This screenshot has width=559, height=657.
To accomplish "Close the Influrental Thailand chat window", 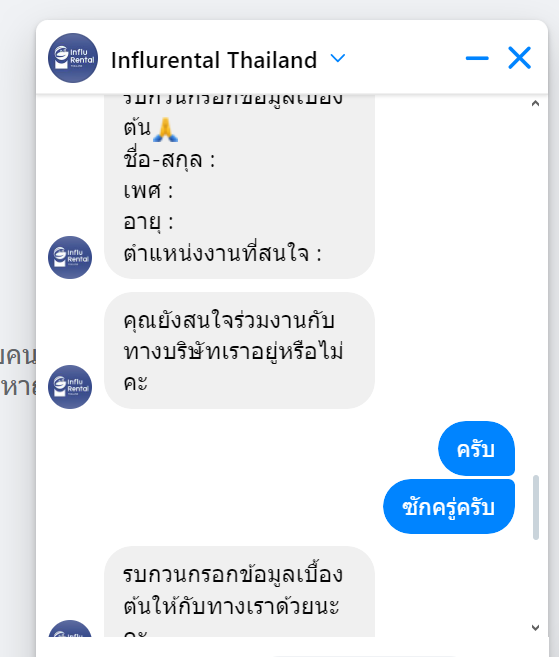I will click(520, 58).
